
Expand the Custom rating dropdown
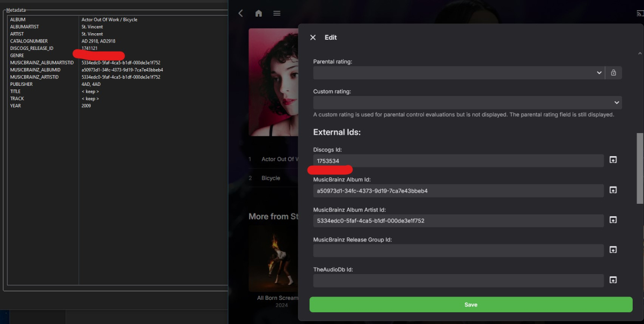click(x=616, y=102)
